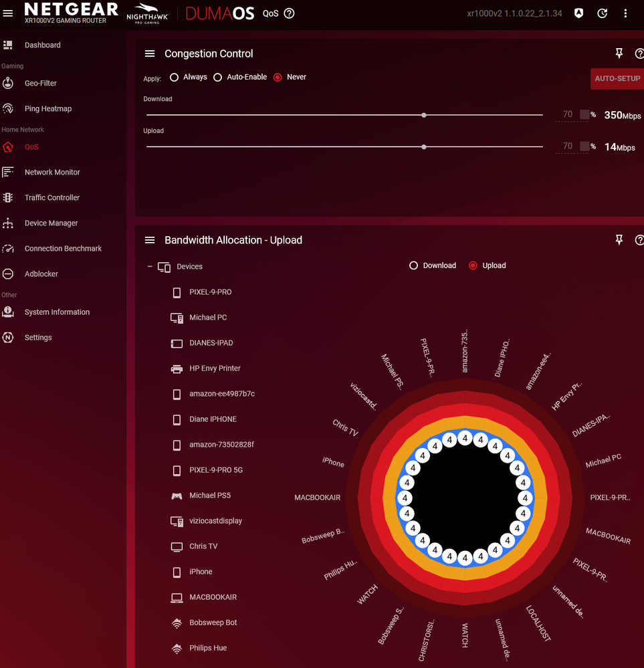The width and height of the screenshot is (644, 668).
Task: Open the shield security icon in header
Action: [578, 13]
